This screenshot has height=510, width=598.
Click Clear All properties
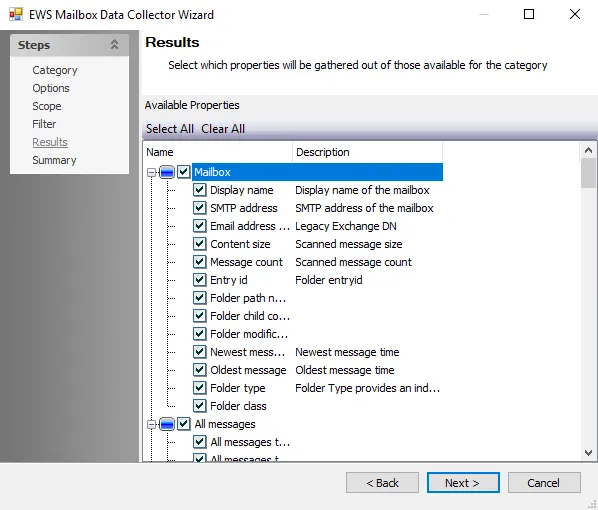(223, 129)
